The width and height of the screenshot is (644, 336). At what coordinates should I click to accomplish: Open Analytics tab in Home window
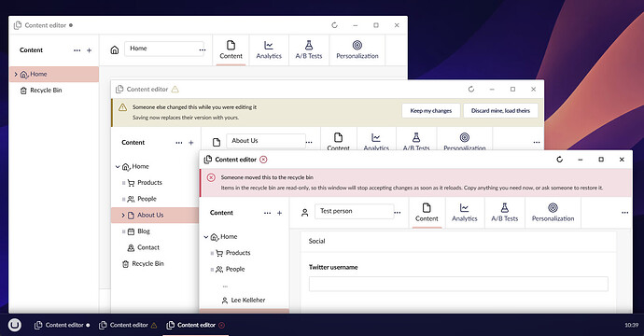pos(269,50)
